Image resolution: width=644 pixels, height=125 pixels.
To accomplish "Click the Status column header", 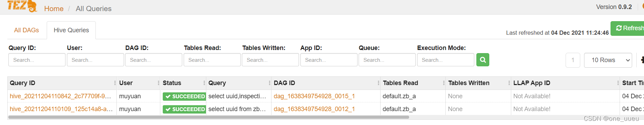I will pos(172,83).
